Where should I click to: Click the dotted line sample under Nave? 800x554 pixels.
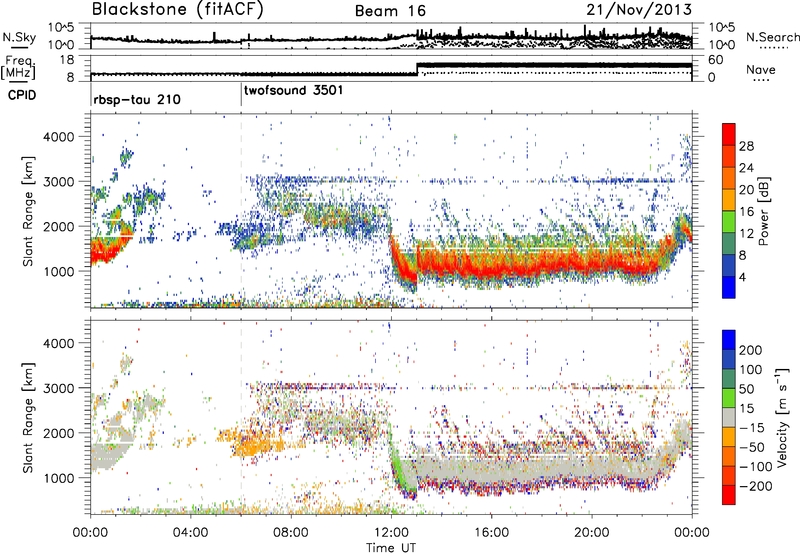761,80
